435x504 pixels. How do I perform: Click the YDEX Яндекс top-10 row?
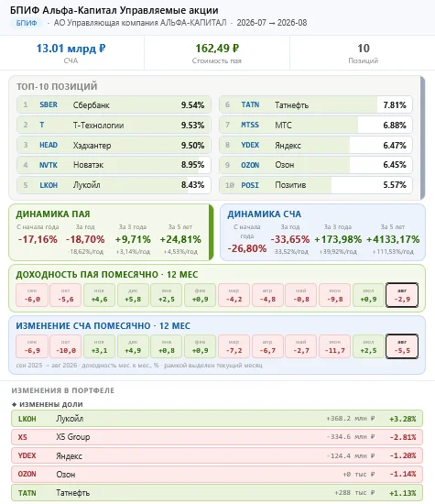pos(316,145)
